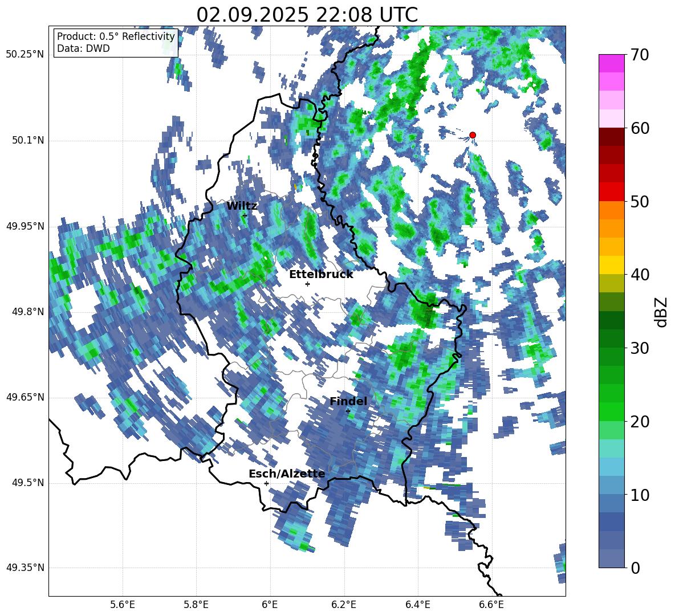
Task: Click the 20 label on the colorbar
Action: pyautogui.click(x=639, y=422)
